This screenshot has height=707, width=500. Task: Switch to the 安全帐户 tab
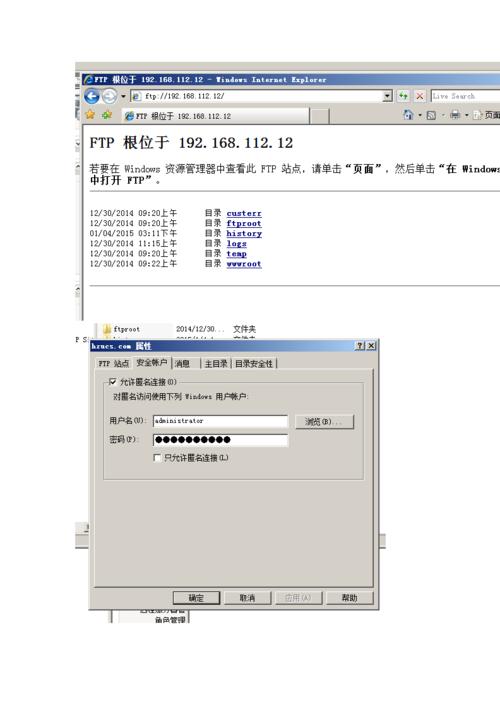coord(152,363)
